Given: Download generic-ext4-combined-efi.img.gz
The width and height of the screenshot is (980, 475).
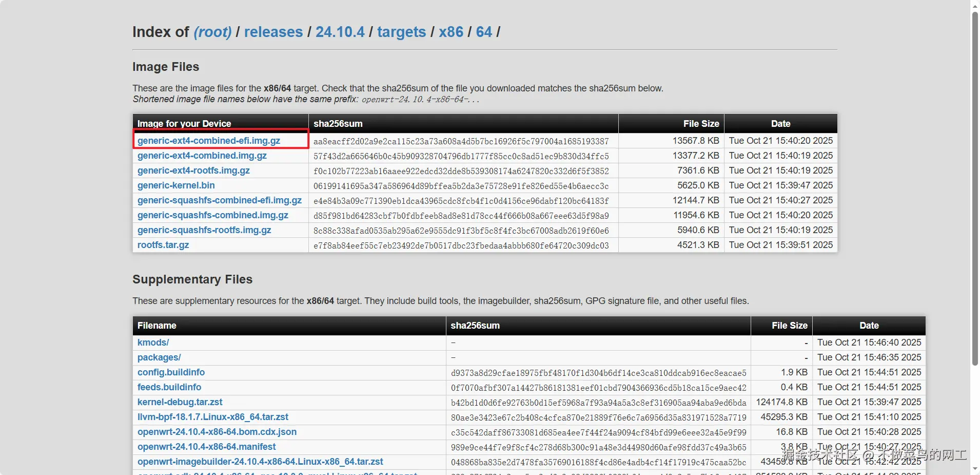Looking at the screenshot, I should [209, 141].
